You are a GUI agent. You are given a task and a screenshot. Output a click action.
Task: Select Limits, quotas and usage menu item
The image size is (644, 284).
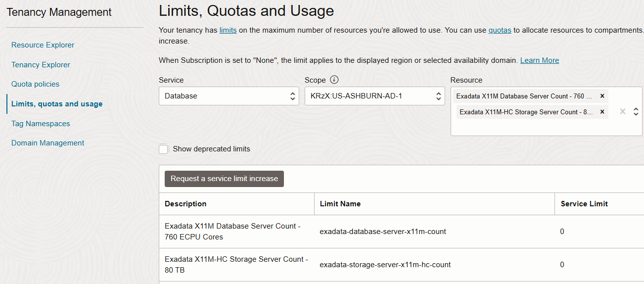(57, 104)
